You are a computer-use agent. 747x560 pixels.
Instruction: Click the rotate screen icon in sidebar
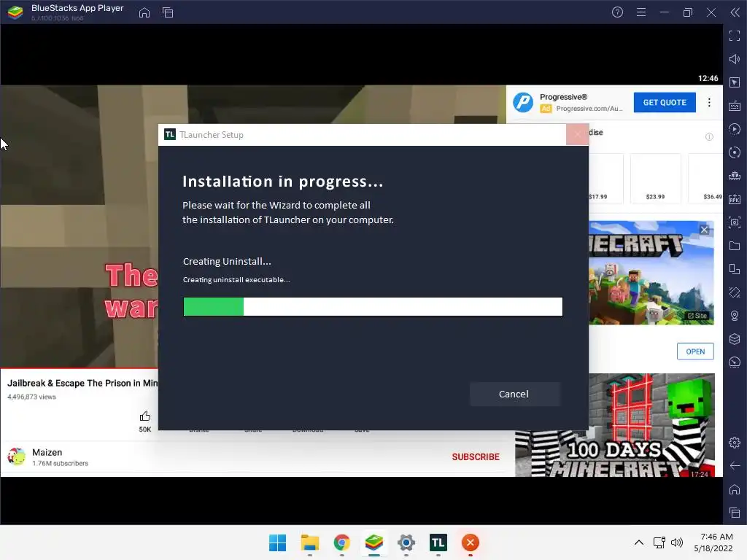coord(735,269)
